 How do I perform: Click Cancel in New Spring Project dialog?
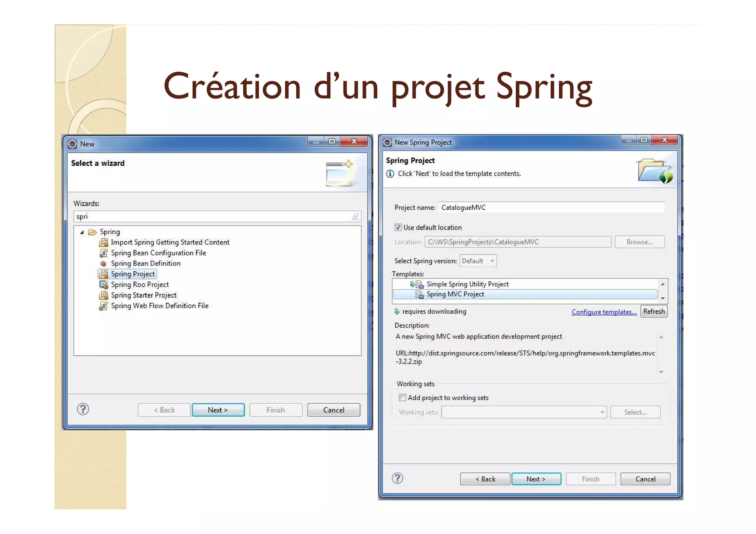click(x=645, y=479)
